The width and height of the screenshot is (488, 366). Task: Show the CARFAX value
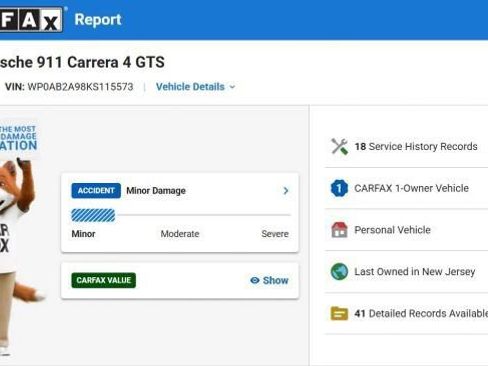coord(269,281)
